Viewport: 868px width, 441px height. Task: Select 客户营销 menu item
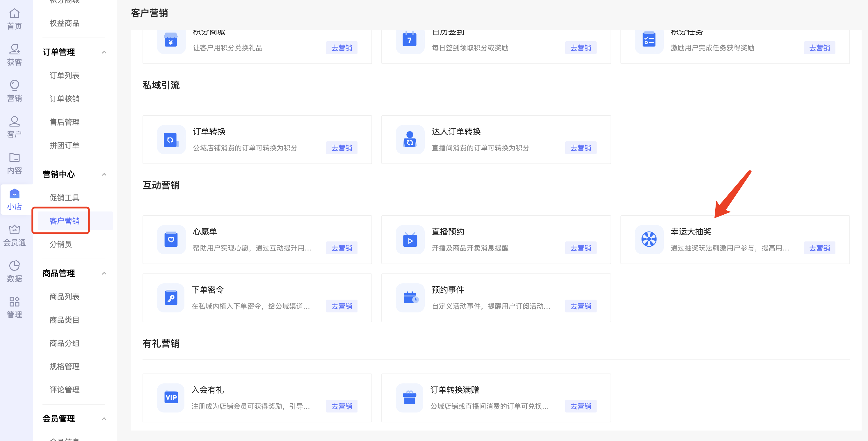[64, 221]
